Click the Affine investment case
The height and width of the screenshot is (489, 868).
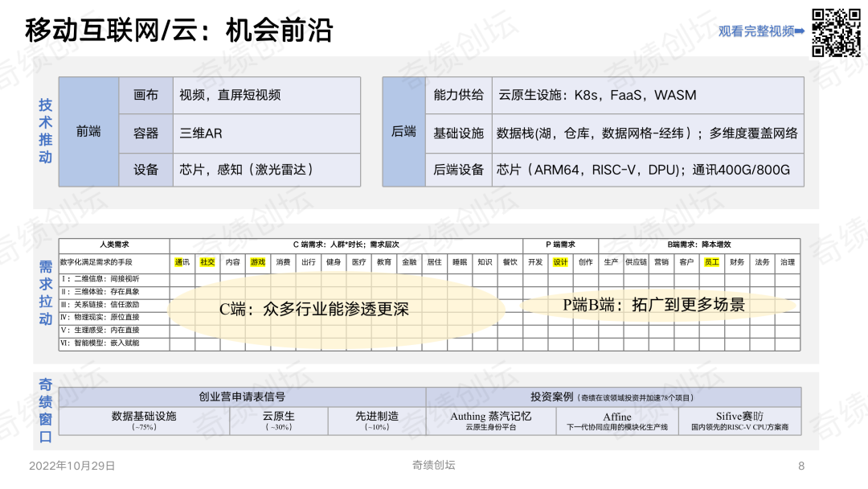(617, 421)
